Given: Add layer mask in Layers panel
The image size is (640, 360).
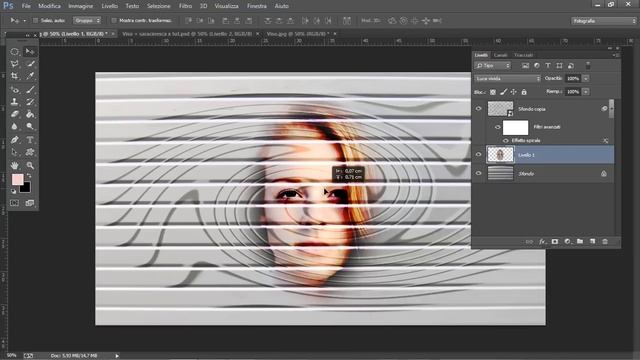Looking at the screenshot, I should point(555,242).
